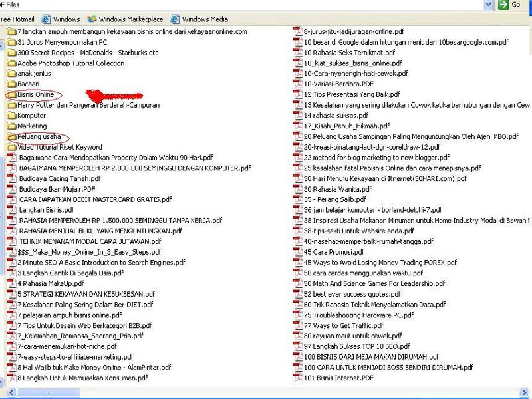Click PDF icon of 45 Cara Promosi.pdf

(298, 252)
